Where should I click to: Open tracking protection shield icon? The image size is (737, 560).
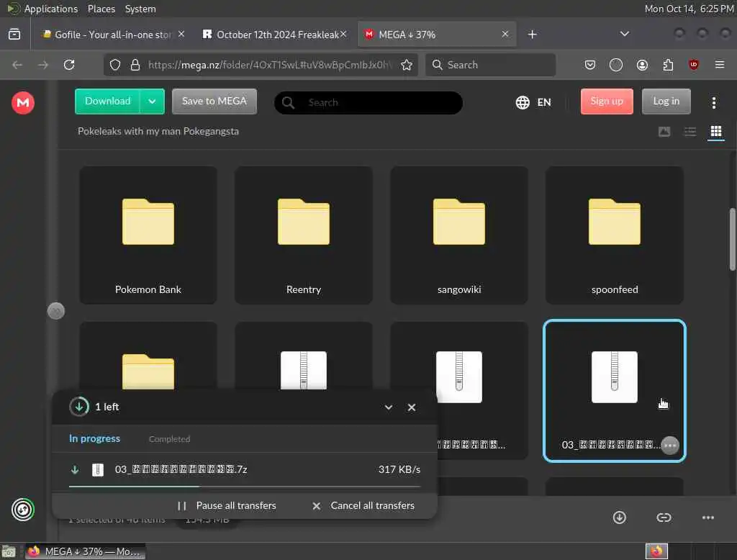coord(115,64)
